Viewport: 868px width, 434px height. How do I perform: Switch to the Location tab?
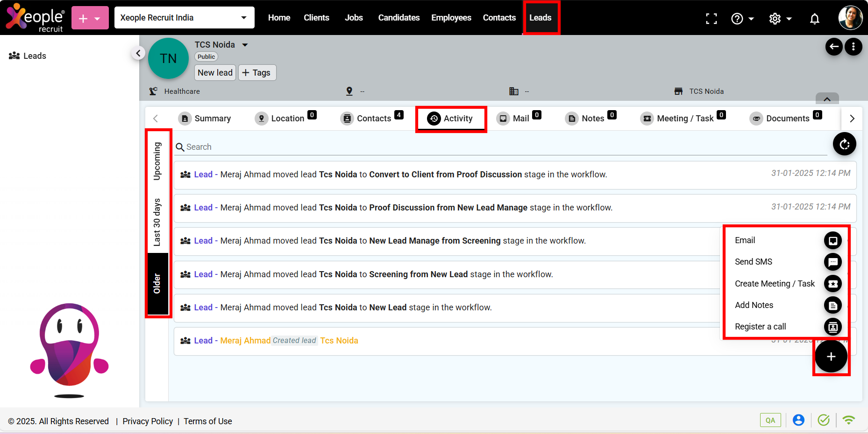(x=285, y=119)
